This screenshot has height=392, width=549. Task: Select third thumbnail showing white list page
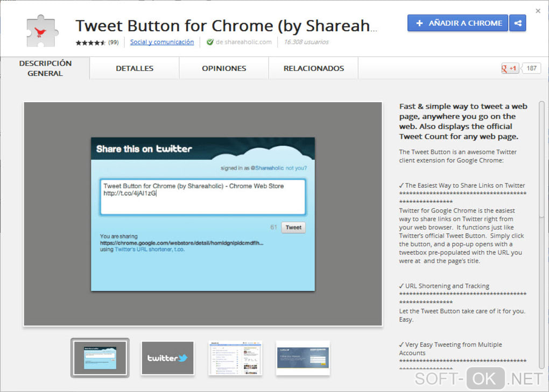point(235,358)
